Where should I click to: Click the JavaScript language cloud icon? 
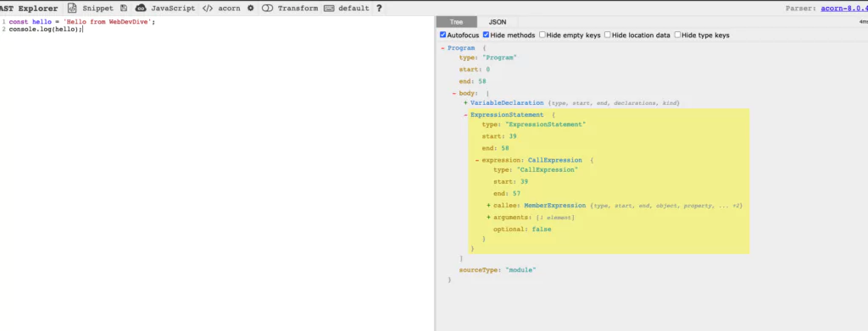coord(141,8)
